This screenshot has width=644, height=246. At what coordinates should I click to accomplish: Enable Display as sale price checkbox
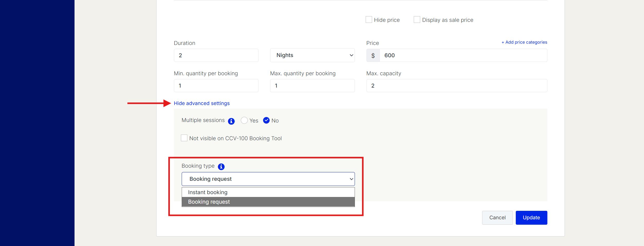pos(417,20)
